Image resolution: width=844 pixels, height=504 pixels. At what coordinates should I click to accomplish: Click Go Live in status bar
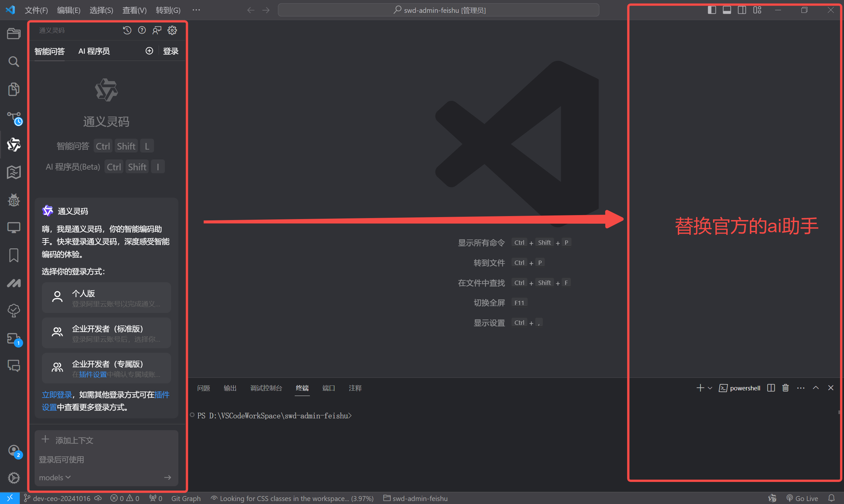coord(802,498)
